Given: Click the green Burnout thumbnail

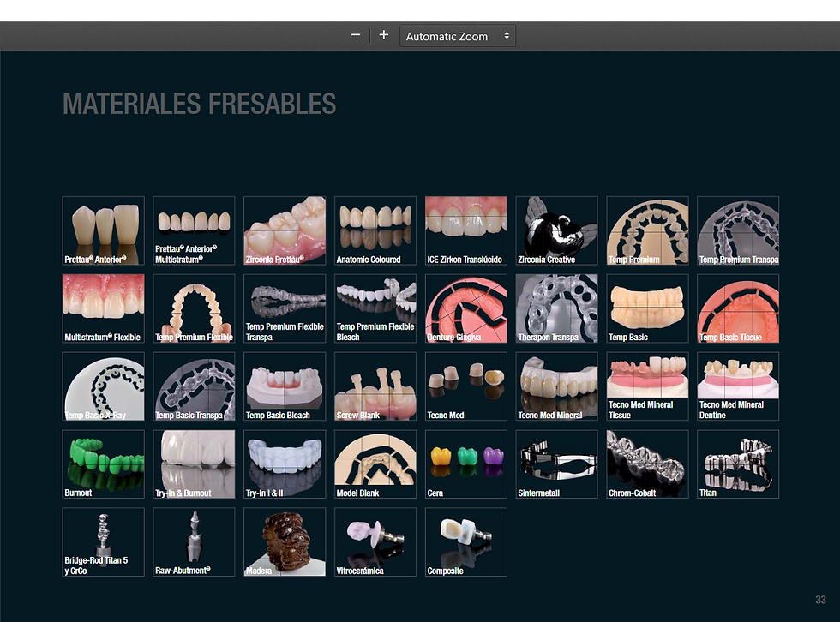Looking at the screenshot, I should [x=104, y=464].
